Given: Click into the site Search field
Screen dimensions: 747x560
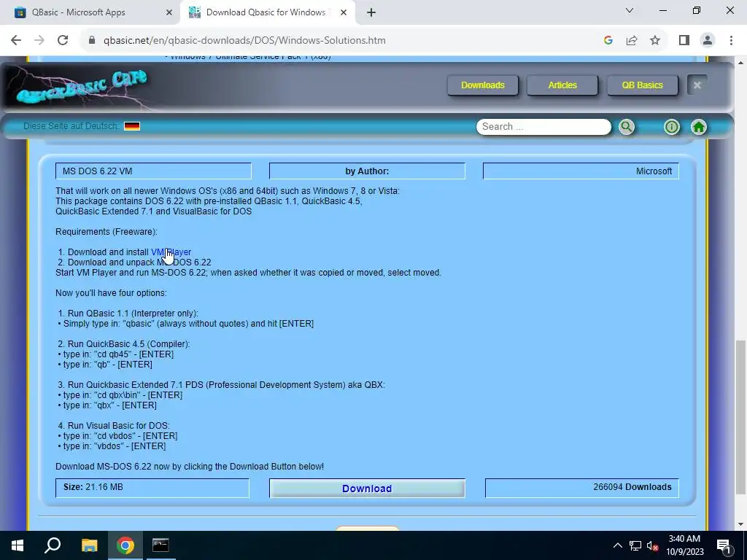Looking at the screenshot, I should pyautogui.click(x=543, y=127).
